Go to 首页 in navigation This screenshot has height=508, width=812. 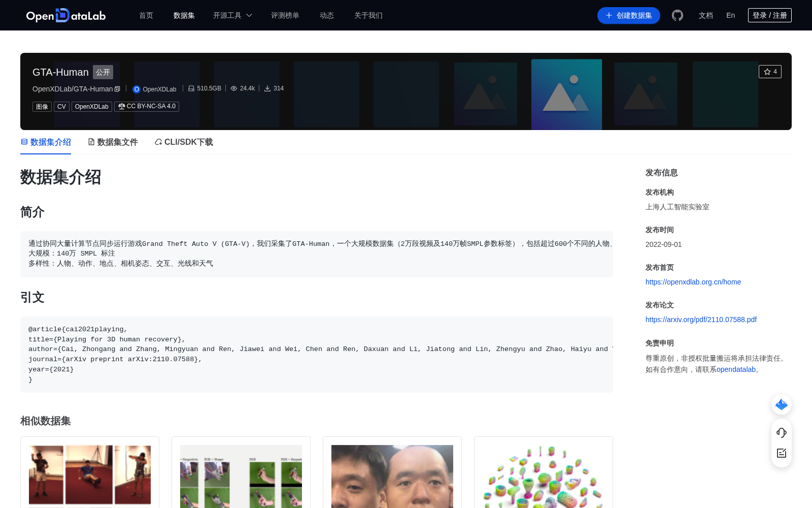click(146, 15)
